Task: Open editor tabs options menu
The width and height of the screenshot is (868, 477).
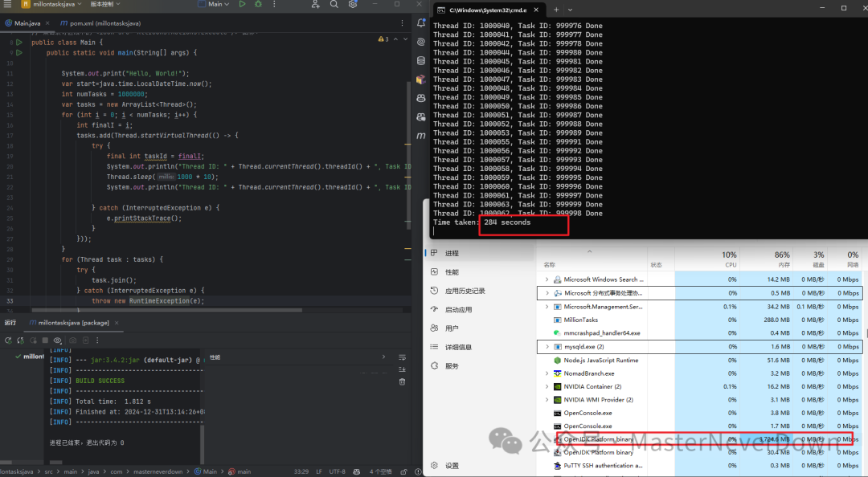Action: (402, 23)
